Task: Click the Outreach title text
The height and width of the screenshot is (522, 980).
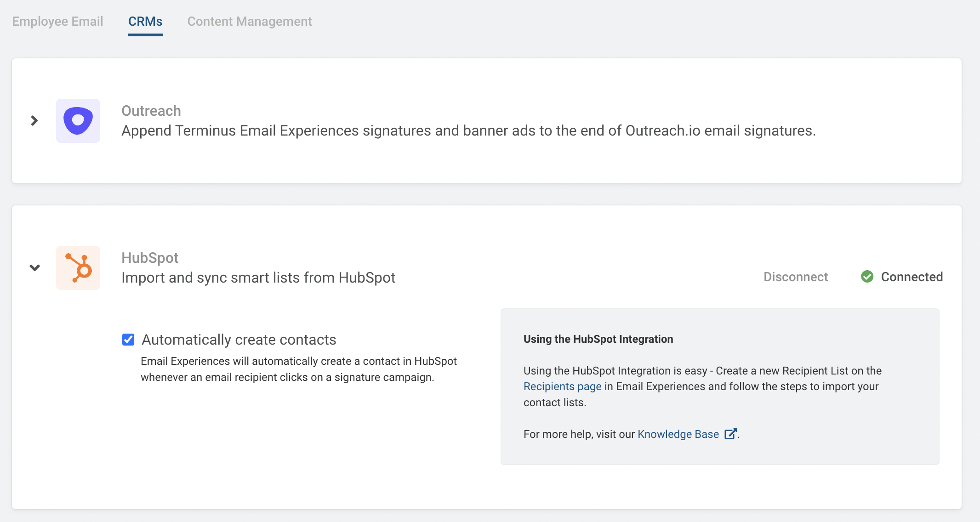Action: point(151,111)
